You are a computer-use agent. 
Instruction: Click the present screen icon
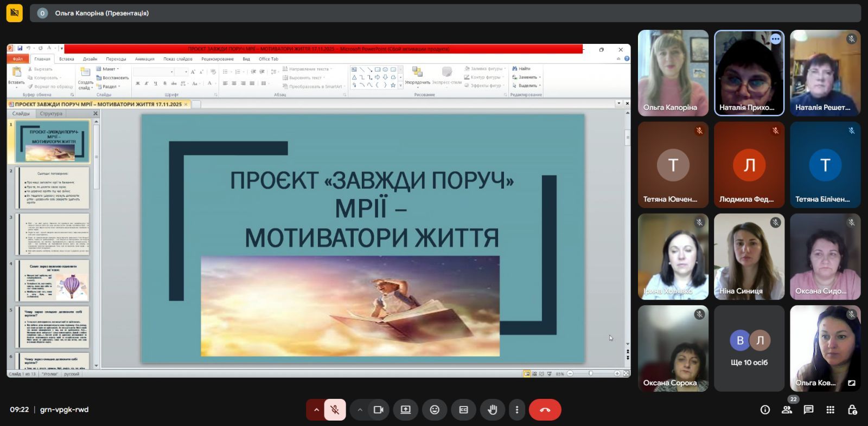(x=405, y=410)
